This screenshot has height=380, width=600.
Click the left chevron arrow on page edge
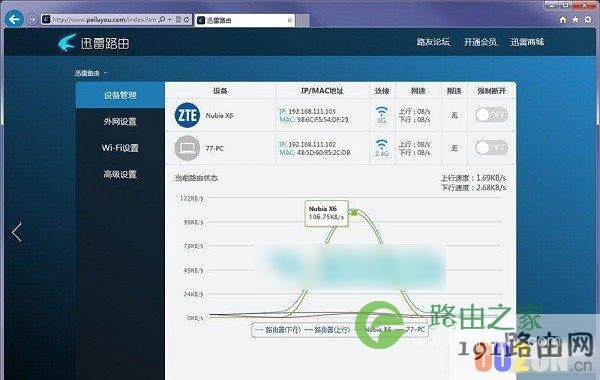16,232
